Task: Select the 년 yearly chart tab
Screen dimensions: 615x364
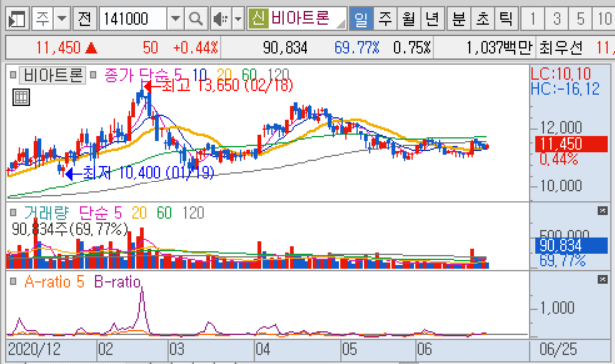Action: (432, 18)
